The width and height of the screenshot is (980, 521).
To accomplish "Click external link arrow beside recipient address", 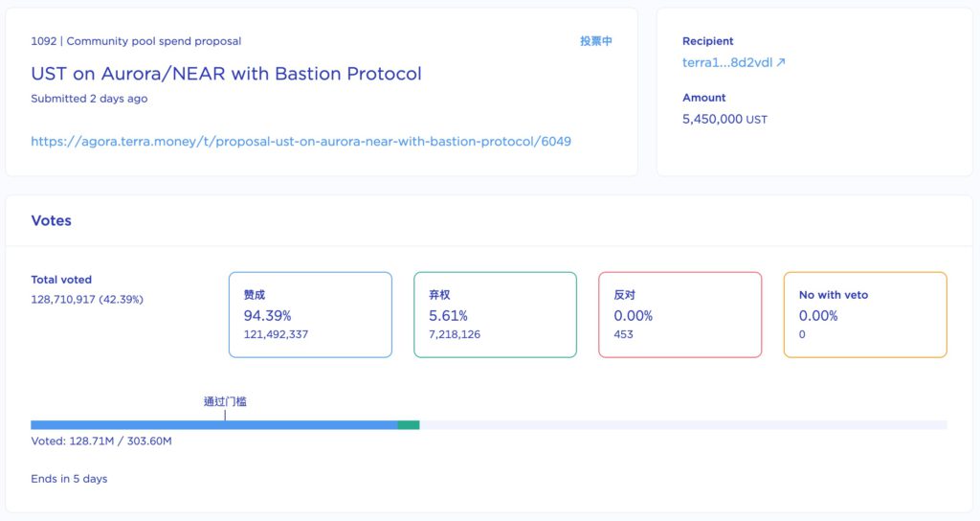I will [x=780, y=62].
